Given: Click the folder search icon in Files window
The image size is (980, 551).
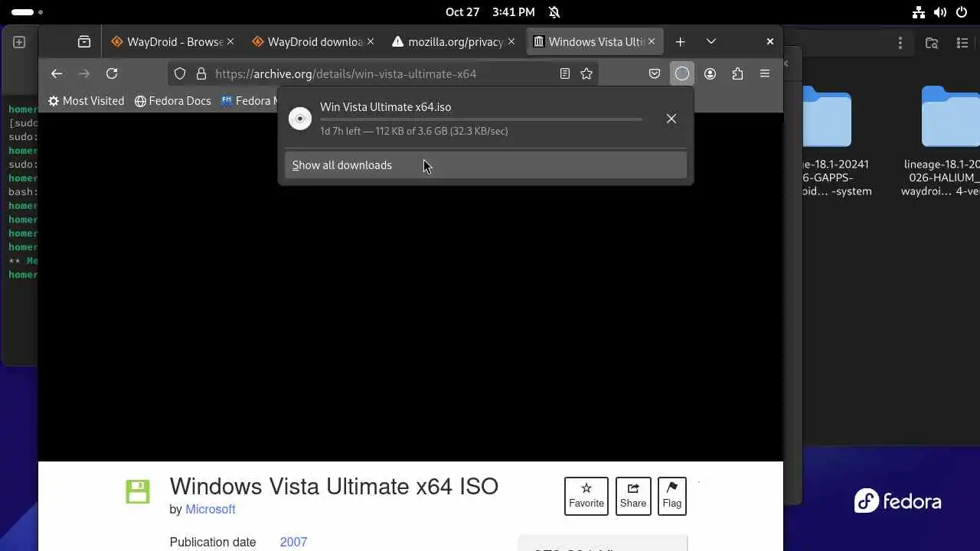Looking at the screenshot, I should 932,44.
